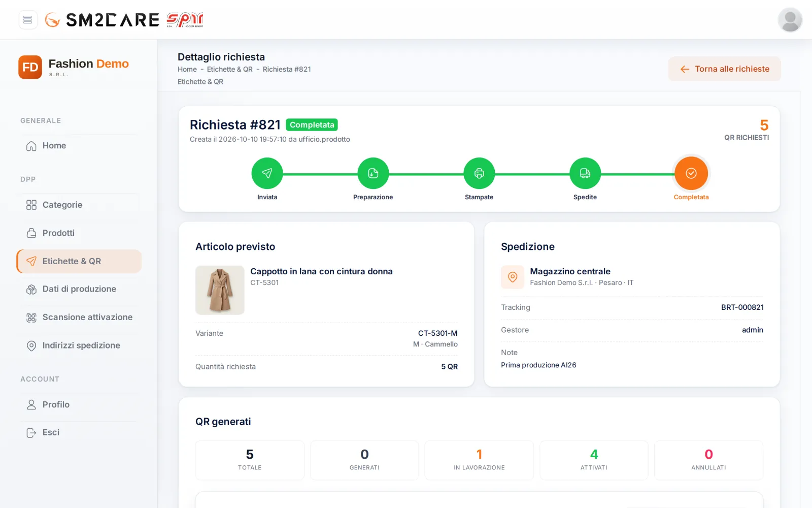The height and width of the screenshot is (508, 812).
Task: Go to Dati di produzione menu item
Action: [x=79, y=289]
